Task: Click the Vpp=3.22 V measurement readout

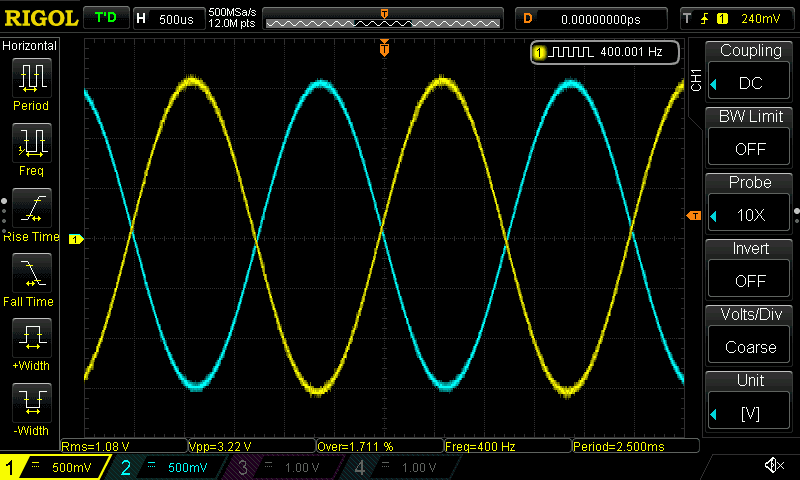Action: [x=250, y=446]
